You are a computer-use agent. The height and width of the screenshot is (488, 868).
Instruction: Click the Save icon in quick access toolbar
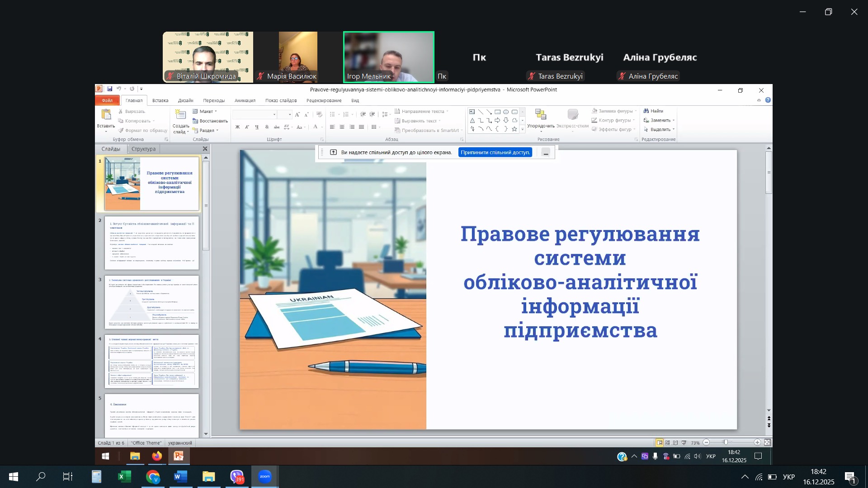tap(109, 89)
